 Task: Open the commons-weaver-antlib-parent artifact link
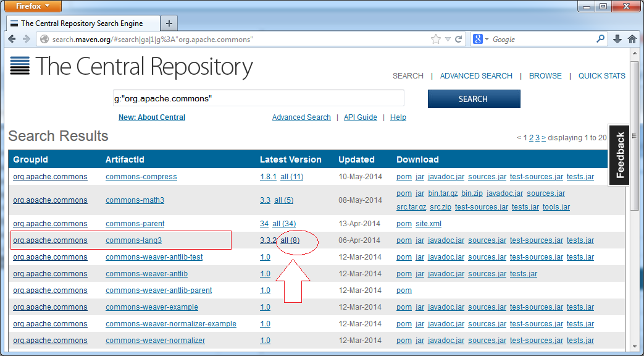159,290
